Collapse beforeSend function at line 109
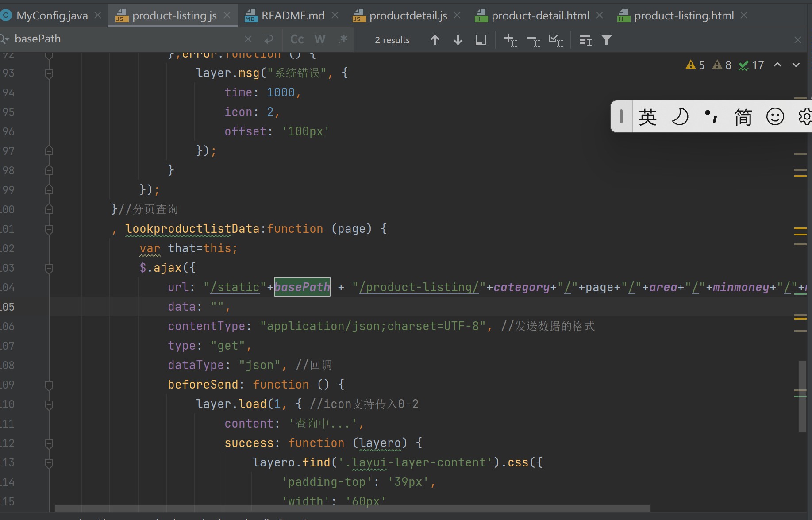 (49, 385)
